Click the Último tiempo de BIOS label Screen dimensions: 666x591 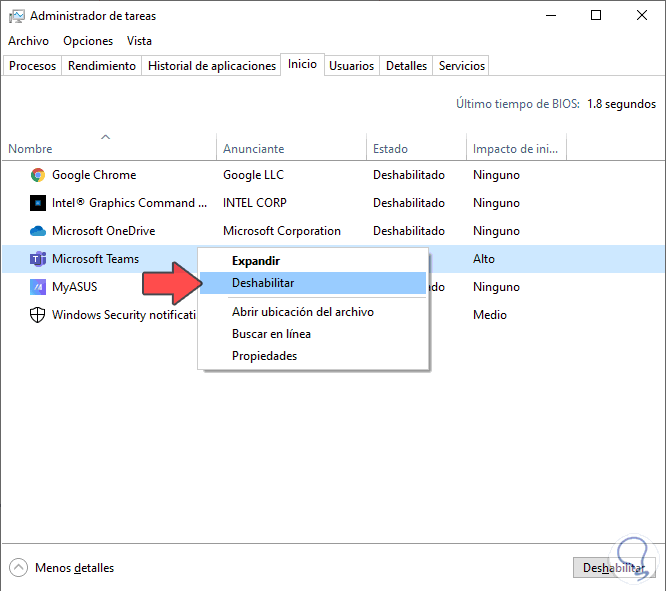tap(518, 104)
